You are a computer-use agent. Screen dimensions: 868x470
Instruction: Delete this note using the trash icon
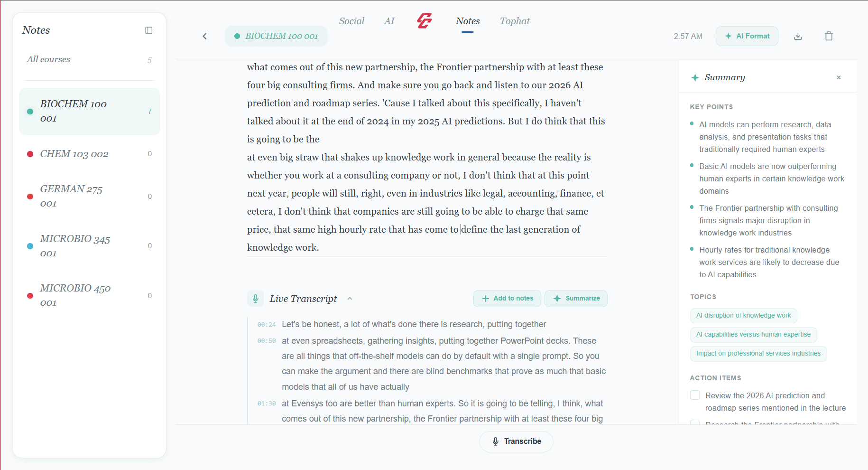[829, 36]
